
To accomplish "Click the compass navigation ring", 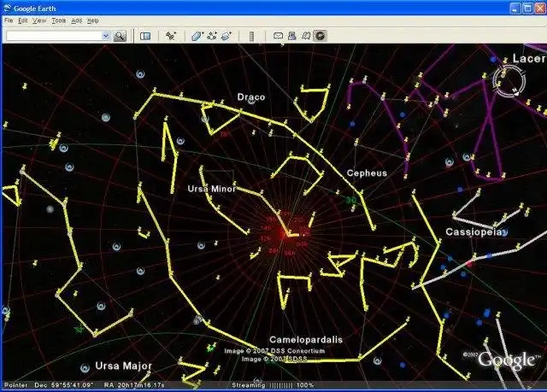I will coord(509,82).
